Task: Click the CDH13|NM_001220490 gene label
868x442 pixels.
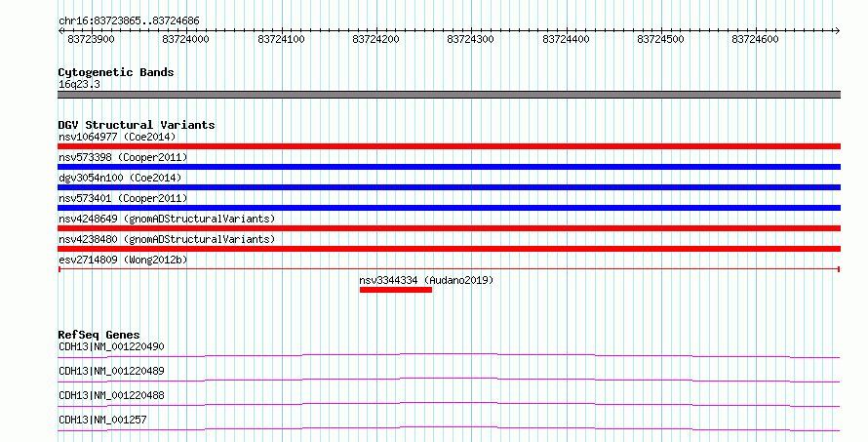Action: 111,346
